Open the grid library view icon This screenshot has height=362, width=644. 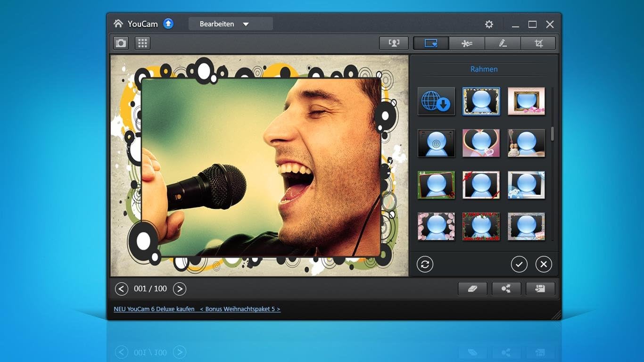142,43
